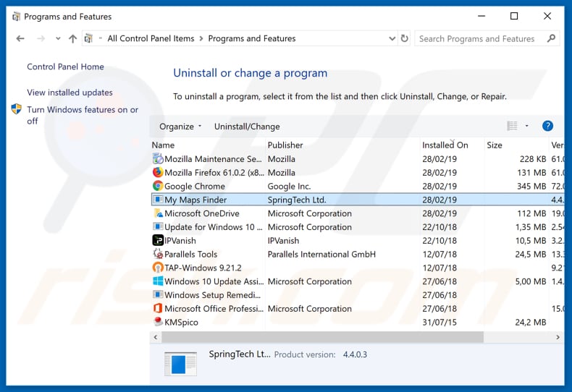Open the recent locations dropdown arrow
Screen dimensions: 572x392
[x=58, y=38]
